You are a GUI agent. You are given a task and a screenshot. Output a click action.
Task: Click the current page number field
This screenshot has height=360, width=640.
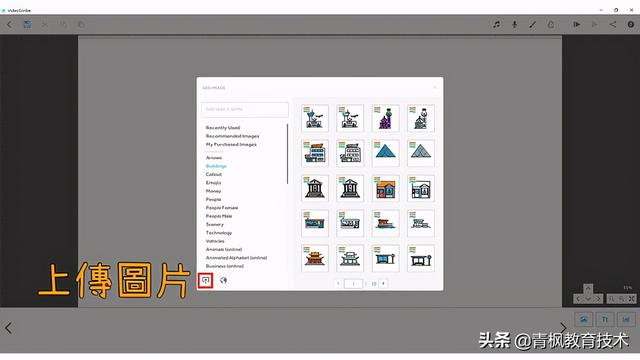click(353, 283)
